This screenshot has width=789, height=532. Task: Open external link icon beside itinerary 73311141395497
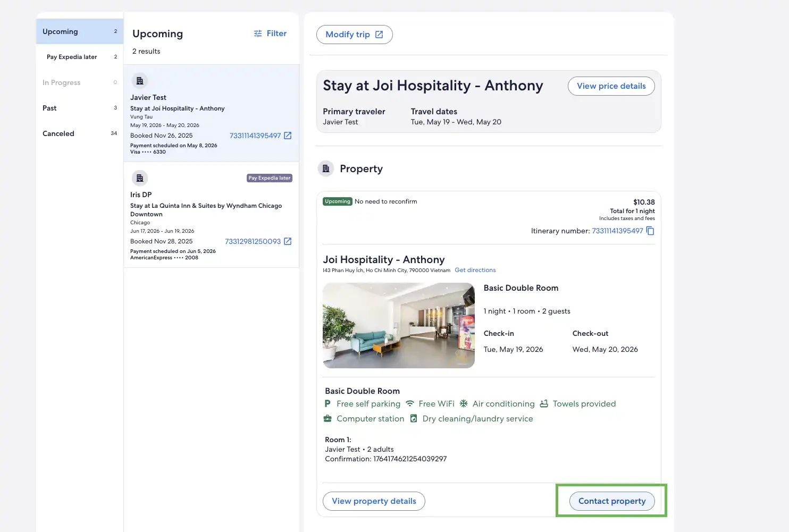[x=288, y=136]
